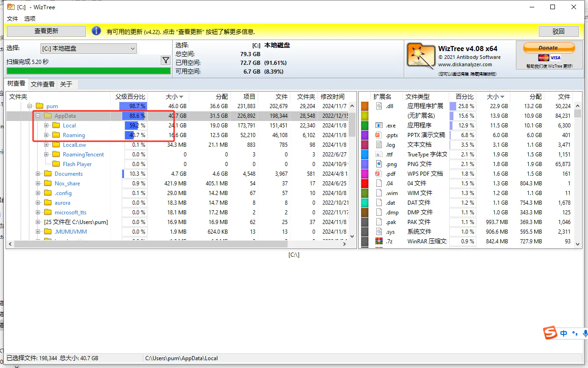Click the Sogou input method S icon

pos(550,333)
